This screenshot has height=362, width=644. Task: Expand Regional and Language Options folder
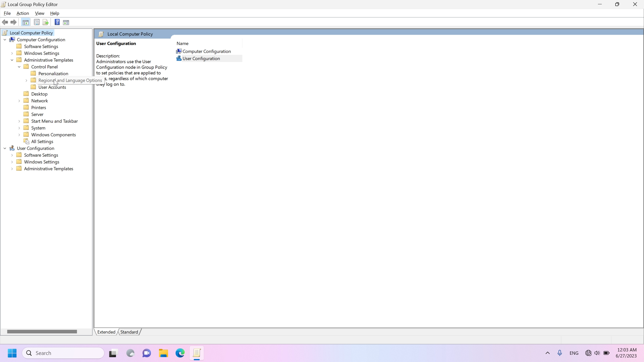click(26, 80)
